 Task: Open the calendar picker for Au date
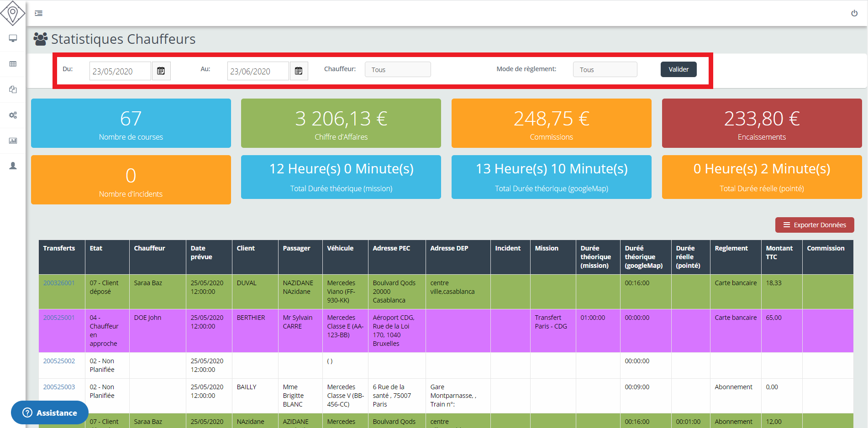tap(299, 71)
